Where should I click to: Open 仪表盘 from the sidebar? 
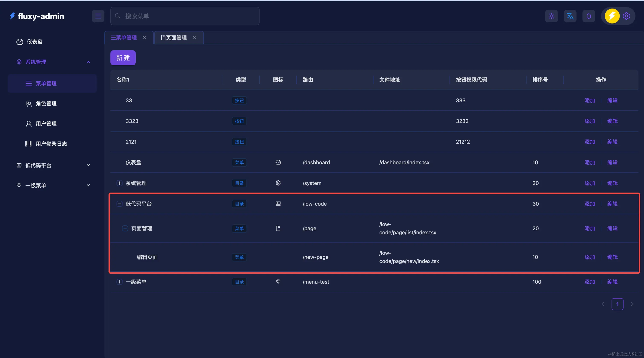pyautogui.click(x=34, y=42)
